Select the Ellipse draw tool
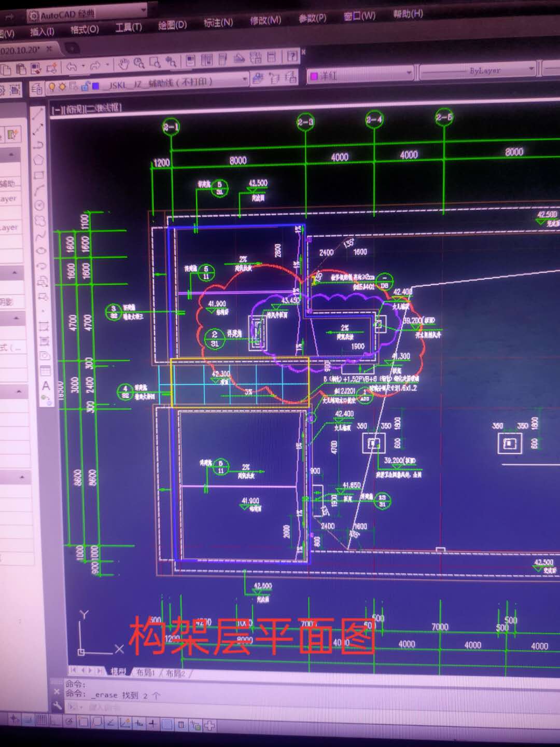Screen dimensions: 560x747 [x=41, y=251]
